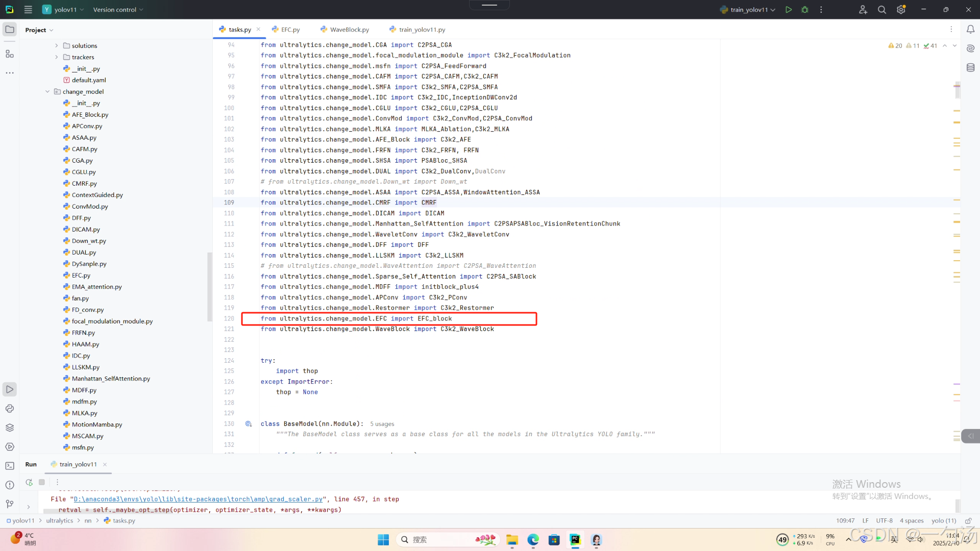Open the Terminal tool window
This screenshot has height=551, width=980.
click(10, 466)
